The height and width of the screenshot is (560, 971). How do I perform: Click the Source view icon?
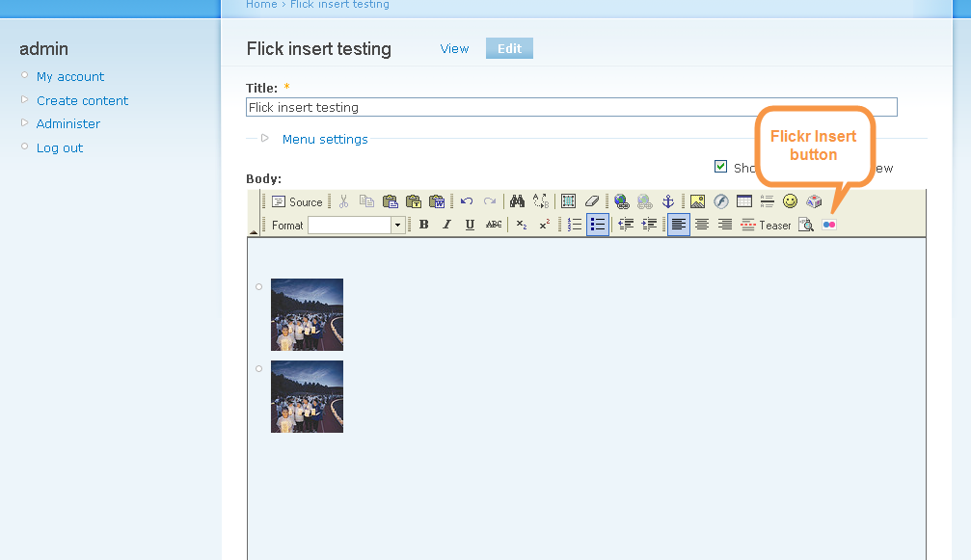(292, 201)
